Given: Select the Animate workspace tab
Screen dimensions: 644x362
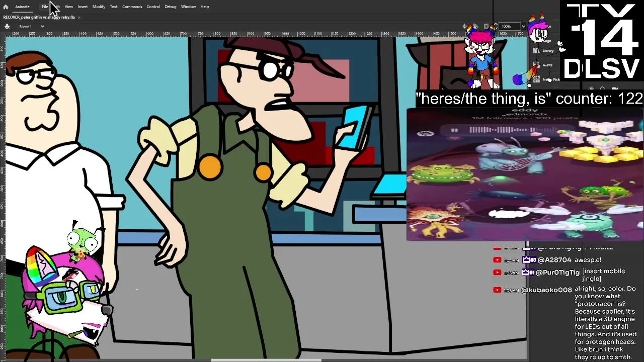Looking at the screenshot, I should 22,7.
